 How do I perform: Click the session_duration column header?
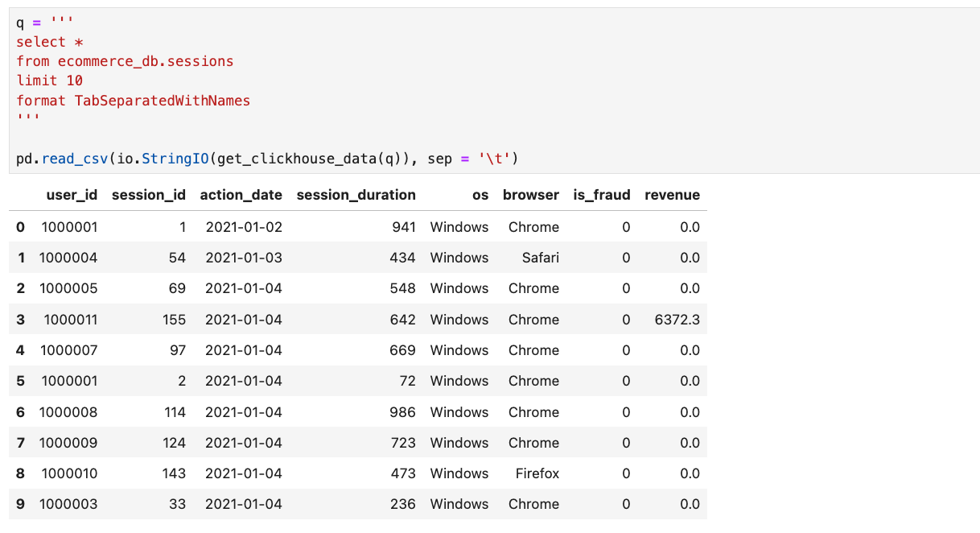click(x=356, y=195)
